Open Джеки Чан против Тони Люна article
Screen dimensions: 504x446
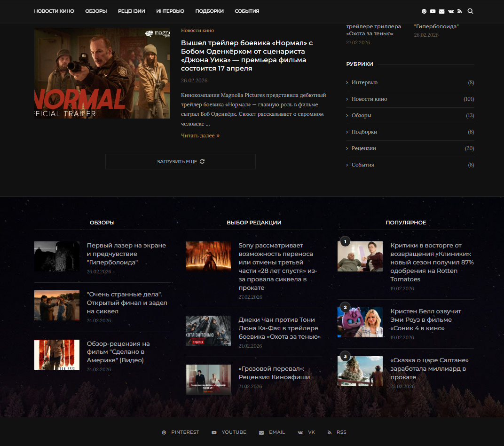point(280,328)
